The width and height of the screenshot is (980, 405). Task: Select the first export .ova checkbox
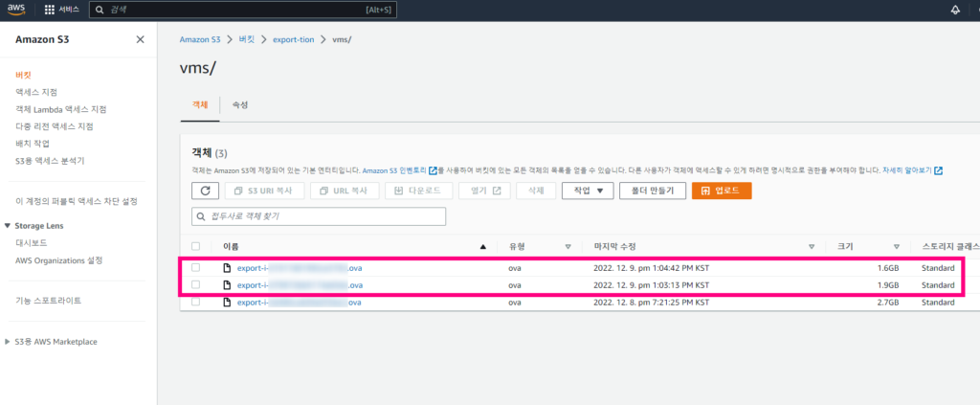tap(196, 267)
